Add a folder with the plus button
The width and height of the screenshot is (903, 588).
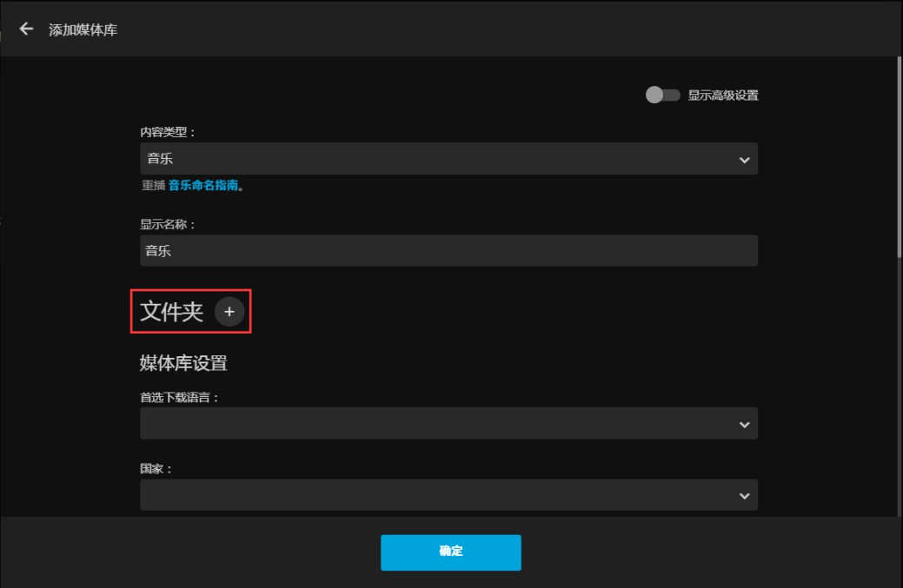click(x=229, y=311)
